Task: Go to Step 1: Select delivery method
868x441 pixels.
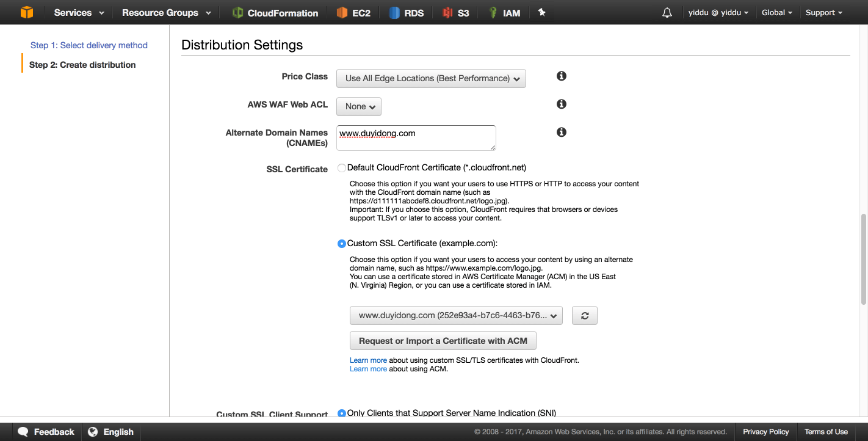Action: click(x=89, y=45)
